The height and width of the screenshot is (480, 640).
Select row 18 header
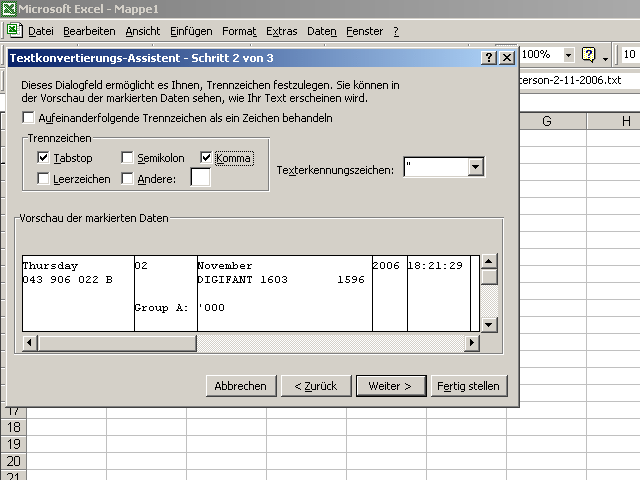point(13,427)
